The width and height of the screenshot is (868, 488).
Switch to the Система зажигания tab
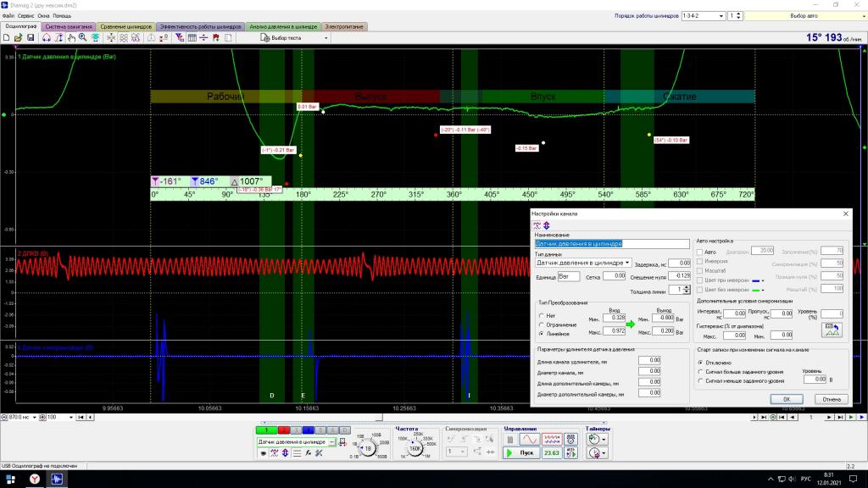pyautogui.click(x=69, y=26)
